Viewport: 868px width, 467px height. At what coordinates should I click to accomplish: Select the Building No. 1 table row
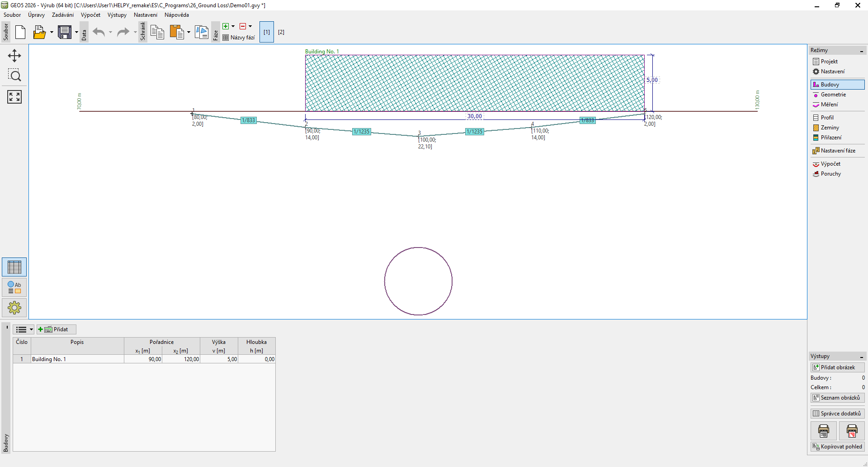77,359
